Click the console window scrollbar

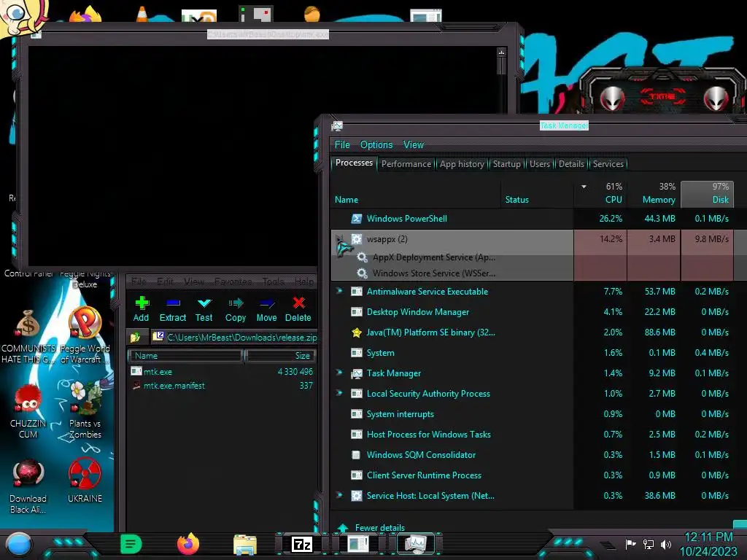pyautogui.click(x=501, y=157)
